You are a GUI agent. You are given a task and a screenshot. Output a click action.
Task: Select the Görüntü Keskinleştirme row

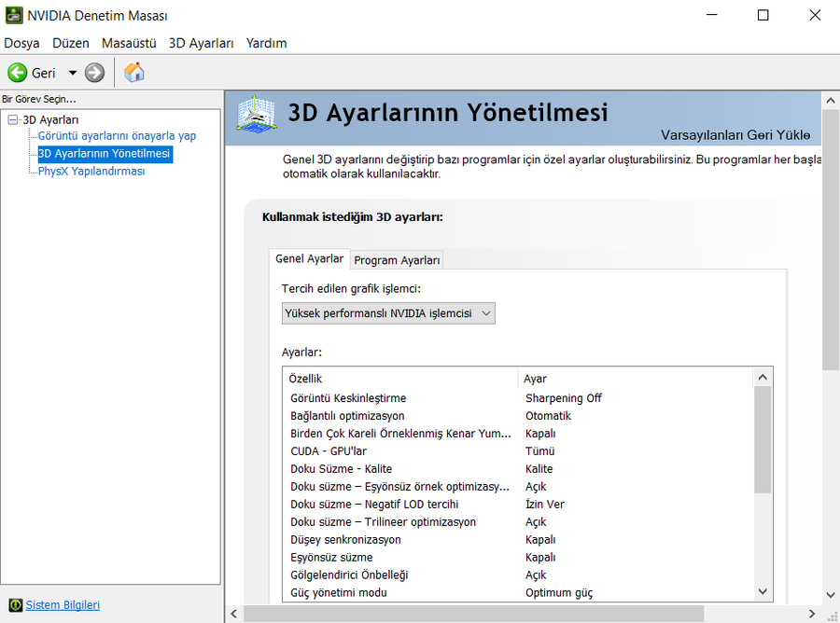click(x=517, y=398)
